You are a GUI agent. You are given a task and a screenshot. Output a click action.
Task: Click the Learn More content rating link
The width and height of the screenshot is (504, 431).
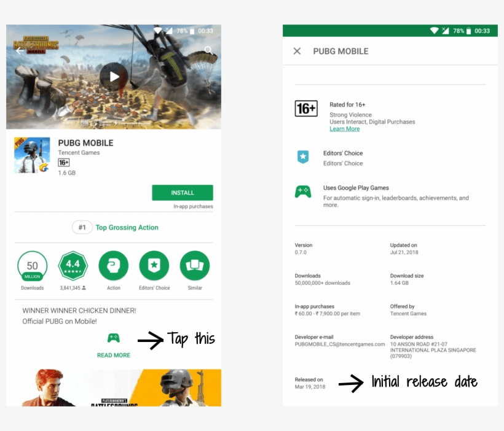[345, 129]
